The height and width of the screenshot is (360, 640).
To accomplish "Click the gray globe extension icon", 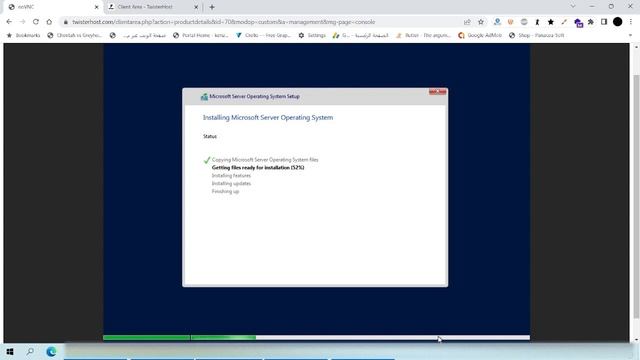I will pos(524,22).
